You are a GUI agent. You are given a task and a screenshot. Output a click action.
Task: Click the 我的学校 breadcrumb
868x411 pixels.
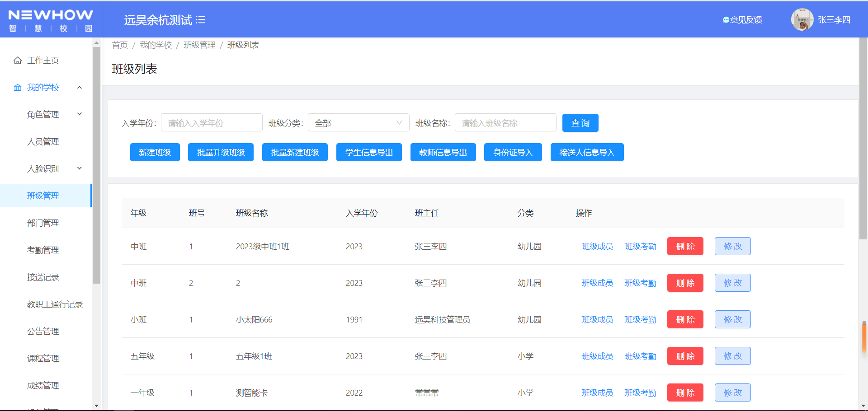click(x=156, y=45)
